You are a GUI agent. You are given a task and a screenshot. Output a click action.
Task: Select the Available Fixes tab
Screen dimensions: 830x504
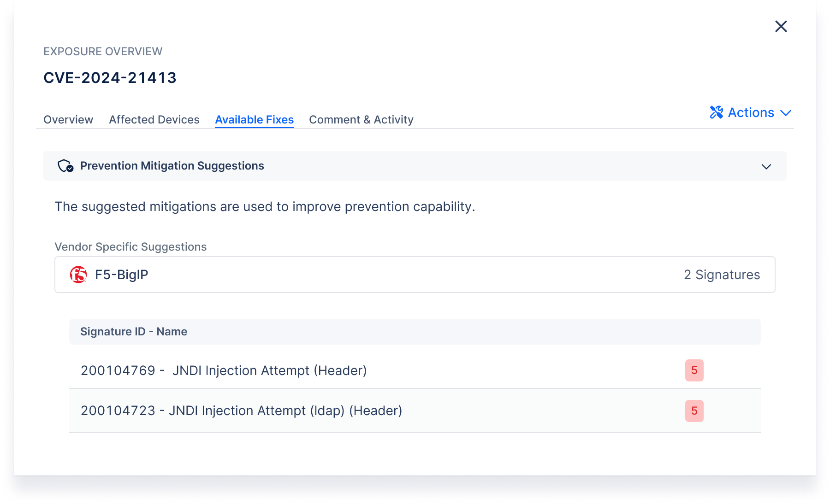(254, 120)
